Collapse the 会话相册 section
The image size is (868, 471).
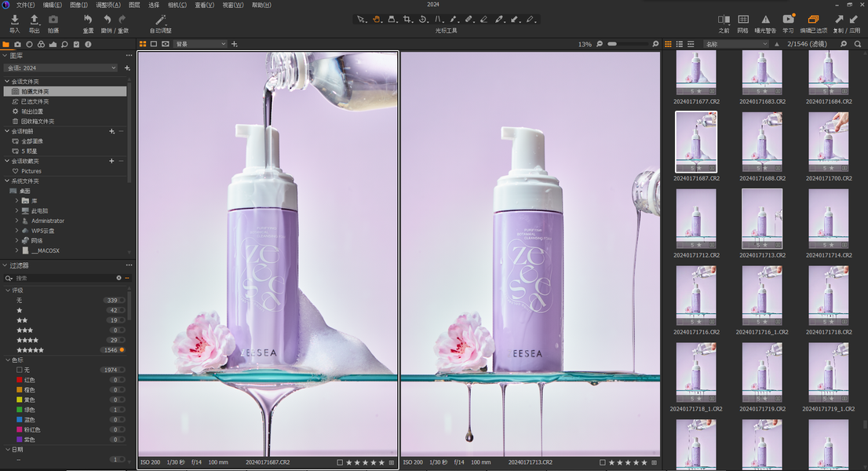(7, 131)
